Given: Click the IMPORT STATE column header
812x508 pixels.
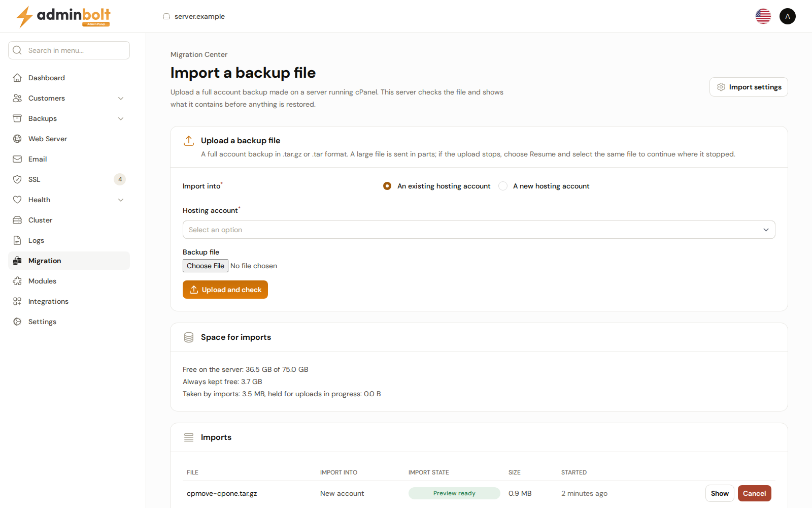Looking at the screenshot, I should 429,472.
